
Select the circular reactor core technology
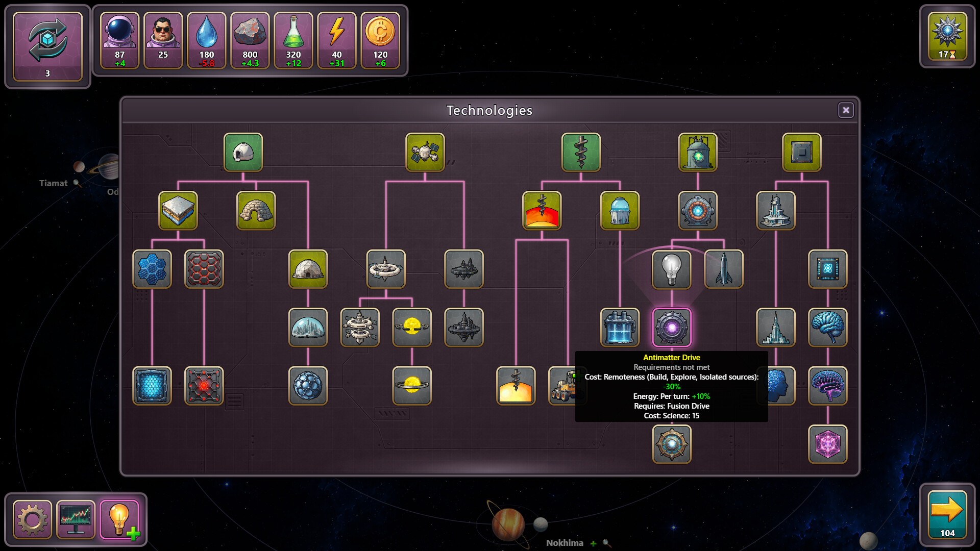[698, 211]
